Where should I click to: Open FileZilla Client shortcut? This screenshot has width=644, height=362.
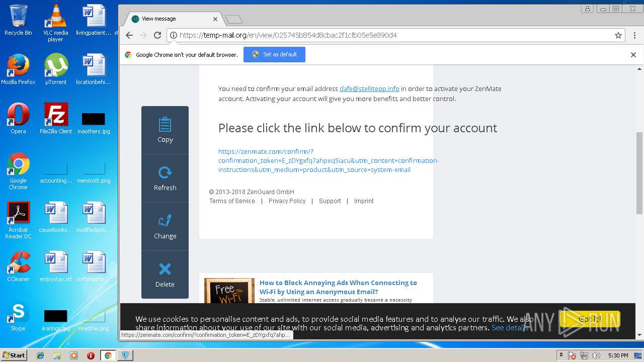click(x=55, y=119)
